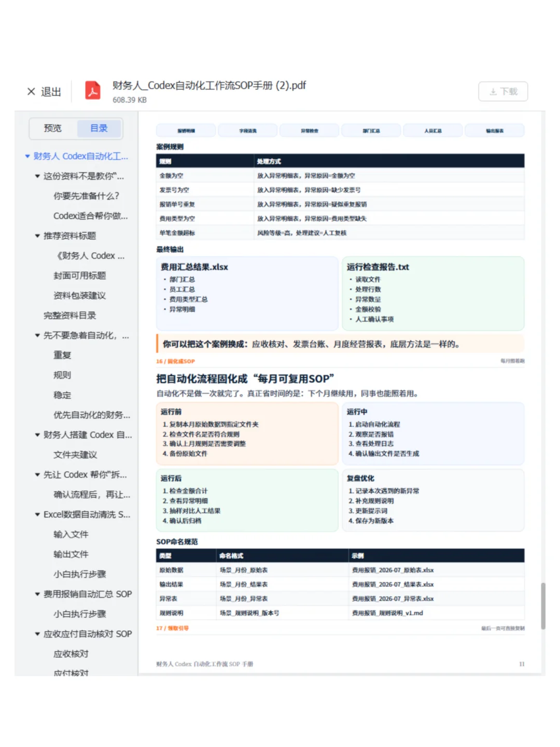Click section label 16 / 固化成SOP
The width and height of the screenshot is (560, 747).
[x=176, y=361]
